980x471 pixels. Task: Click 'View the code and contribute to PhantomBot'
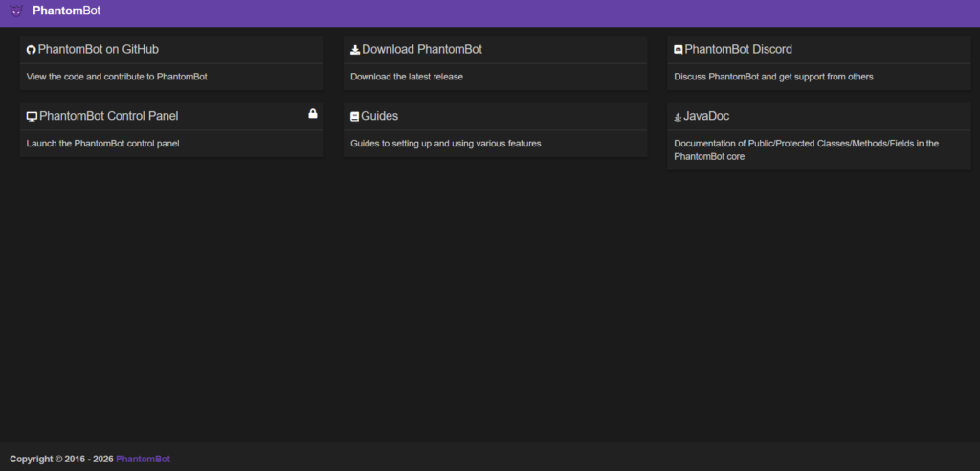[117, 77]
